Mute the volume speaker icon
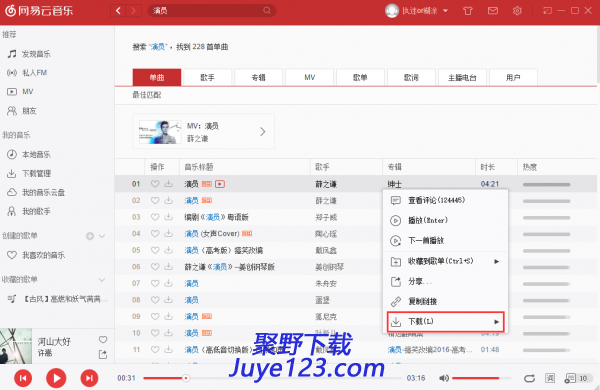 (443, 378)
